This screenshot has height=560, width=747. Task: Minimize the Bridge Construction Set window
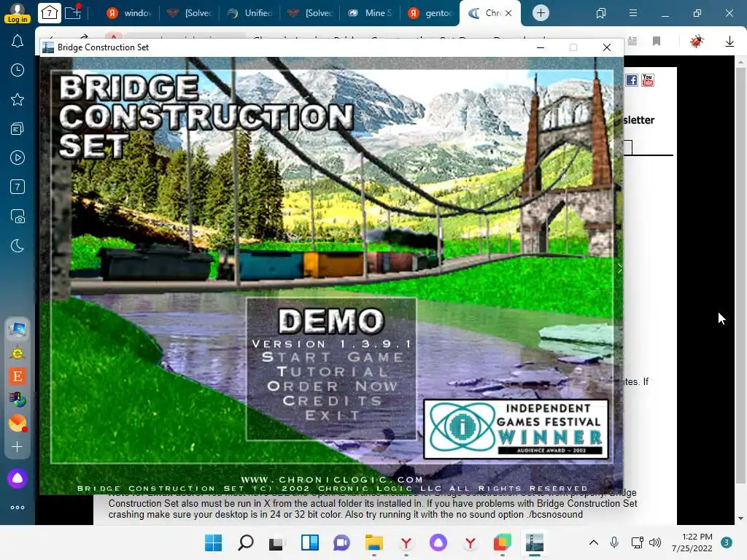pos(541,47)
